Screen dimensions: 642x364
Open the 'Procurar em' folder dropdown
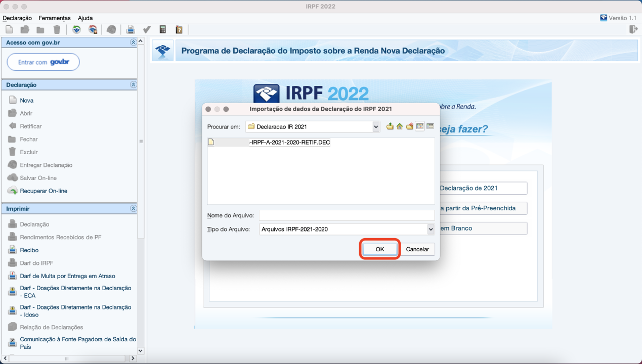(x=376, y=127)
